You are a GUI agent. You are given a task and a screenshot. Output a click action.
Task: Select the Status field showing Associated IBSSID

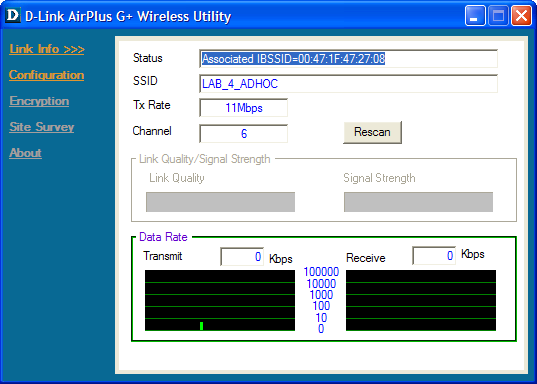348,59
